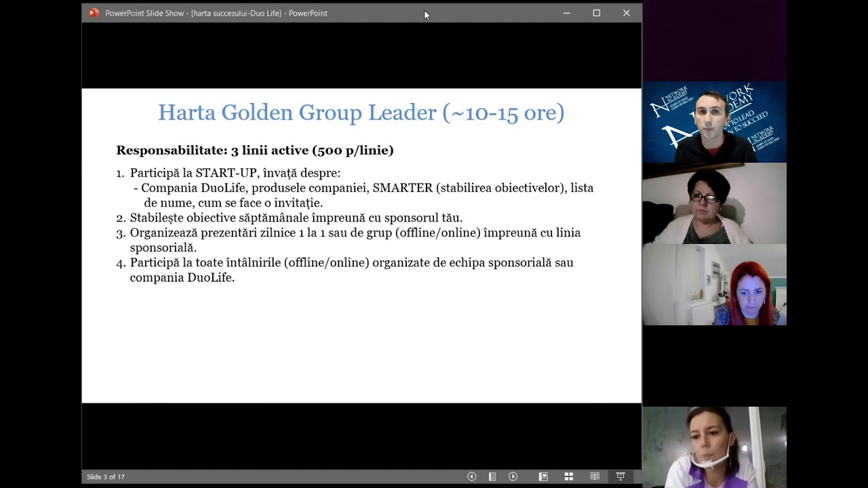Maximize the PowerPoint Slide Show window
This screenshot has width=868, height=488.
pos(597,13)
